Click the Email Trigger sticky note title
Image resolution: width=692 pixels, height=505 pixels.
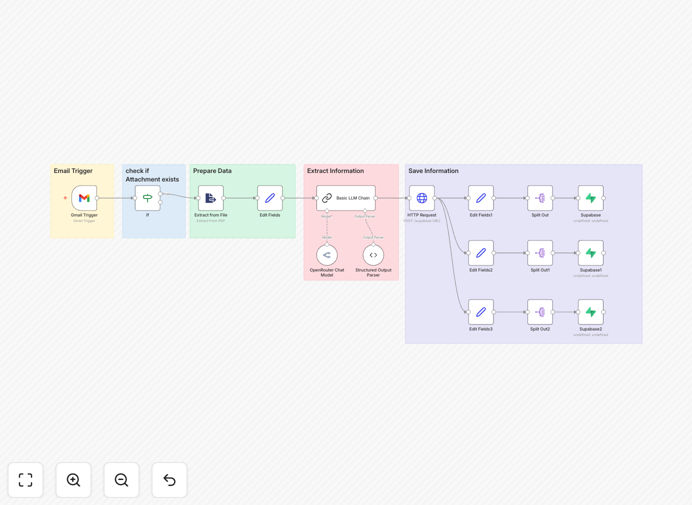pyautogui.click(x=73, y=171)
